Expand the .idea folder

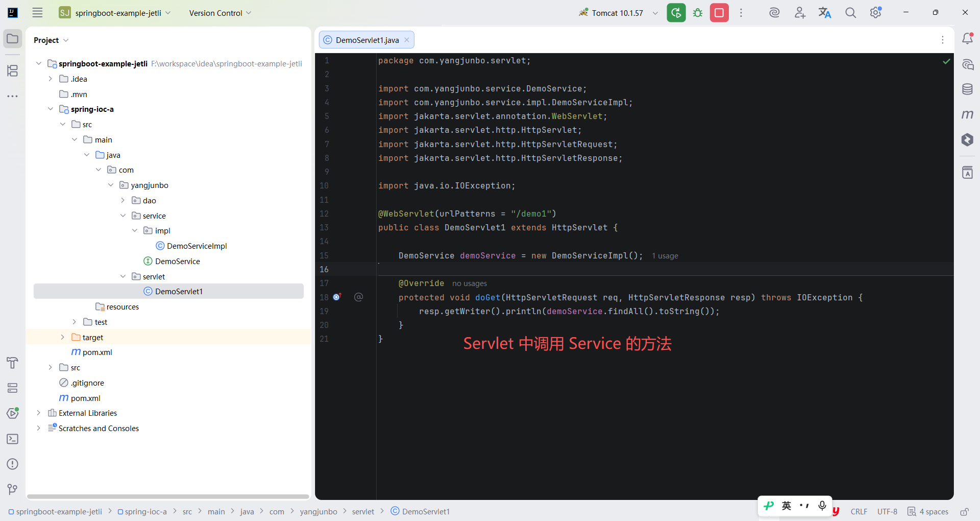[x=50, y=79]
